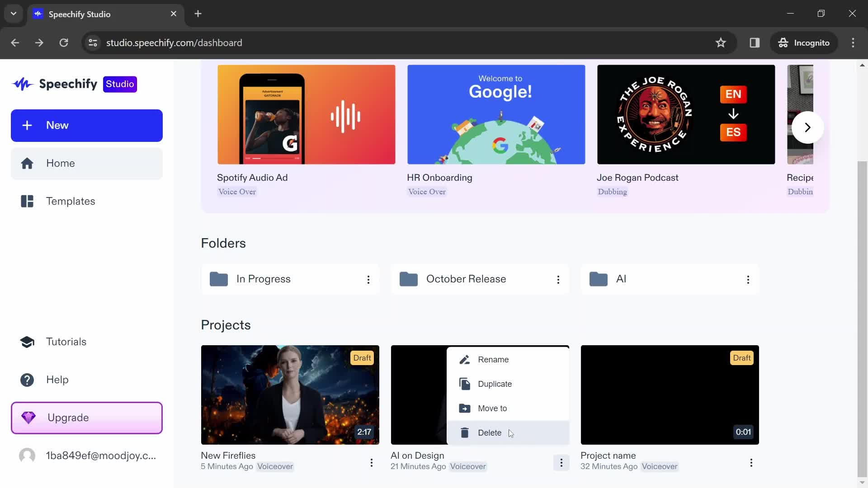Click the New Fireflies project thumbnail

(x=290, y=394)
